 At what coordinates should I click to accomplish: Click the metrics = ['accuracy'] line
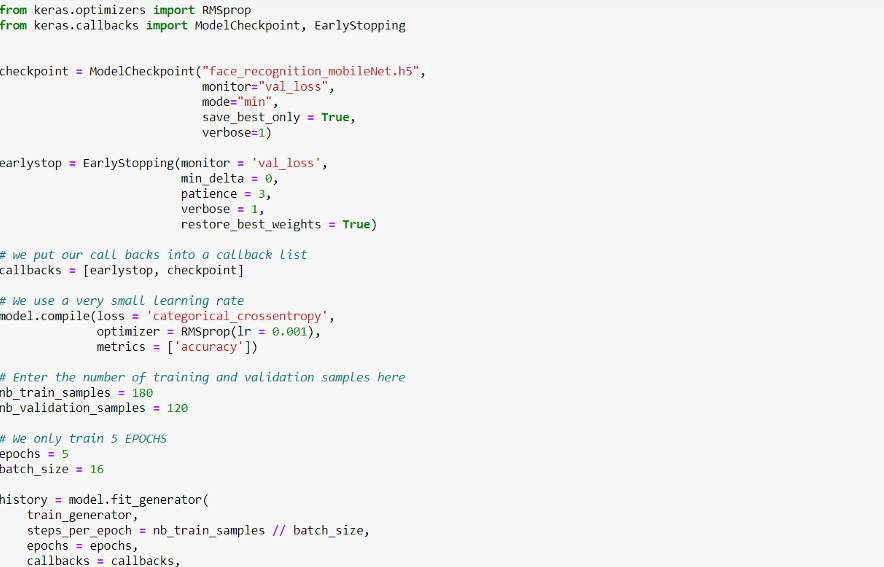(177, 347)
